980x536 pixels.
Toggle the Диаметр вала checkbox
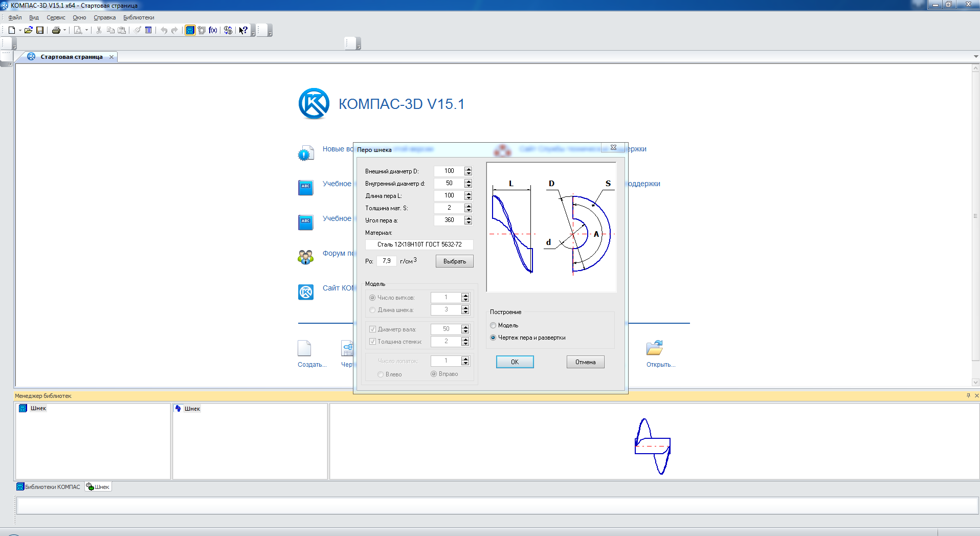tap(373, 329)
